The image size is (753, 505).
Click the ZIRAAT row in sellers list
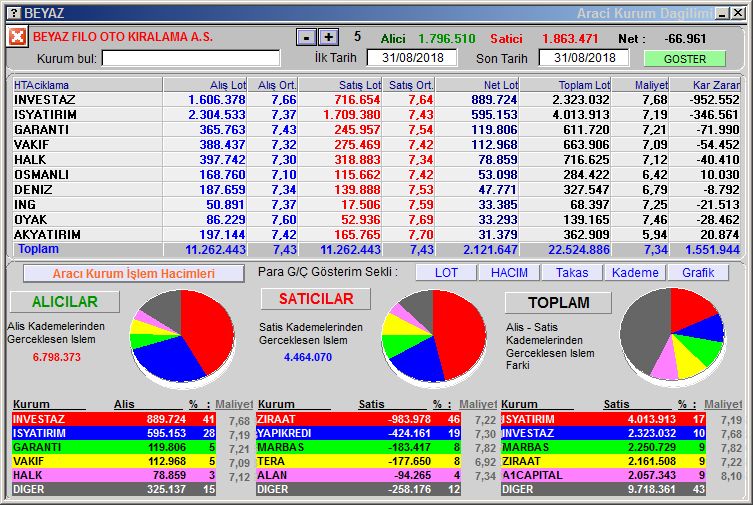point(359,419)
